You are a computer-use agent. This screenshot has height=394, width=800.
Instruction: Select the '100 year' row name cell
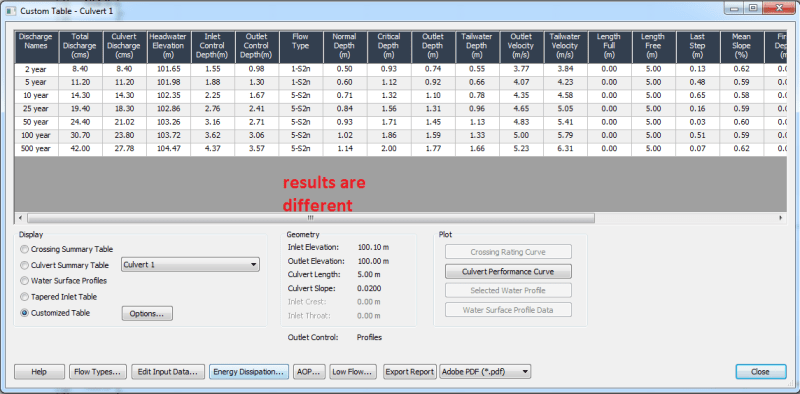(x=36, y=136)
